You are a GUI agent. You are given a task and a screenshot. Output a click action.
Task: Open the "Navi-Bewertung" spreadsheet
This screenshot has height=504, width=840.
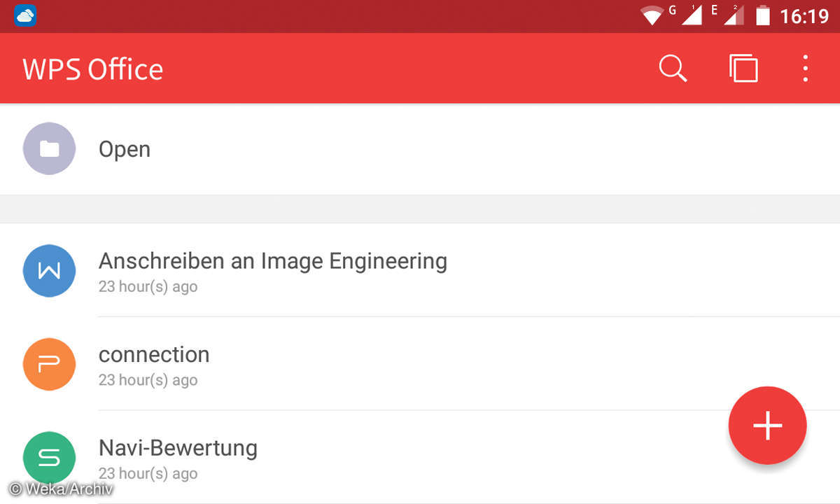click(x=178, y=448)
